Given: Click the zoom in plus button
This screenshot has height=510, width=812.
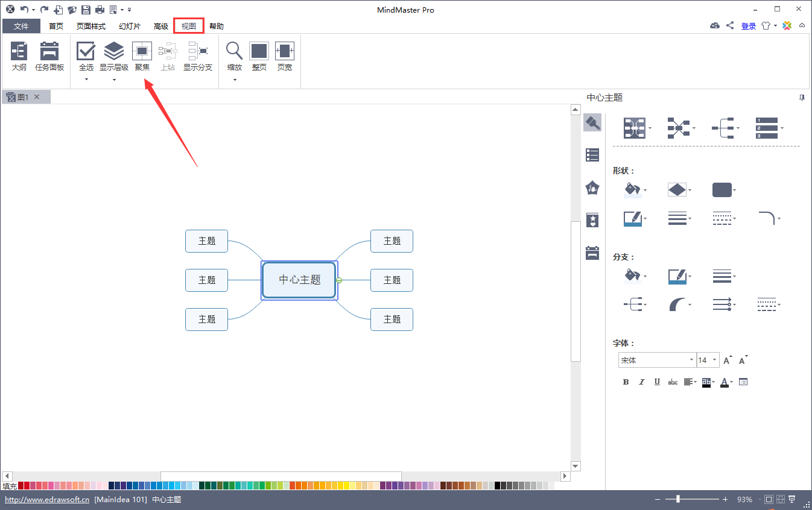Looking at the screenshot, I should coord(725,499).
